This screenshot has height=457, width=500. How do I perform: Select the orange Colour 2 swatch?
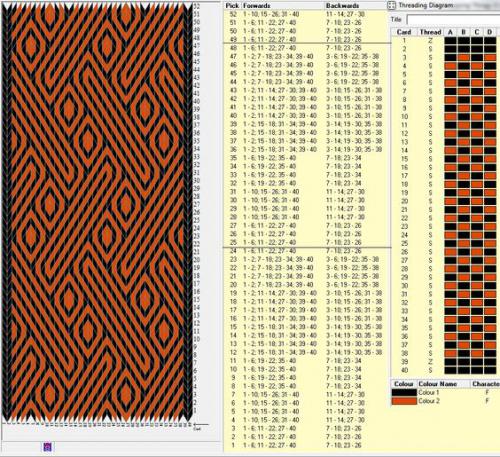pos(404,401)
